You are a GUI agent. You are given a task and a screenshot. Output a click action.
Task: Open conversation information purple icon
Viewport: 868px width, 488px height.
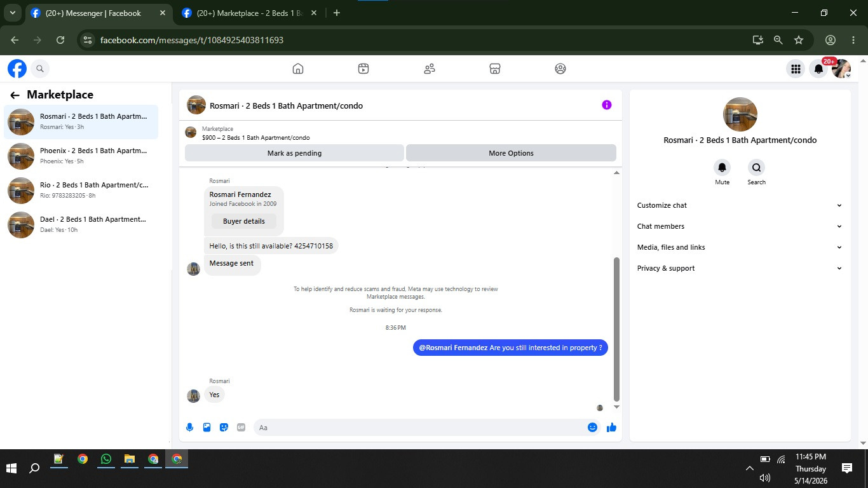click(x=607, y=105)
